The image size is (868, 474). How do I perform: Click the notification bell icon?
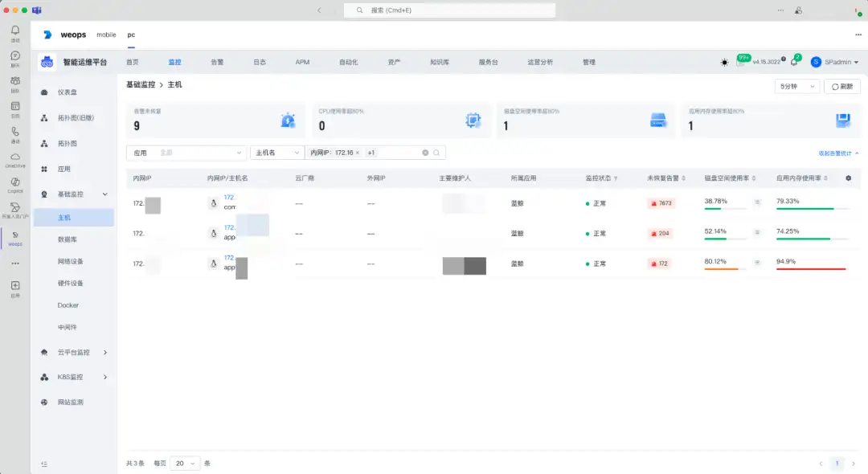(794, 61)
